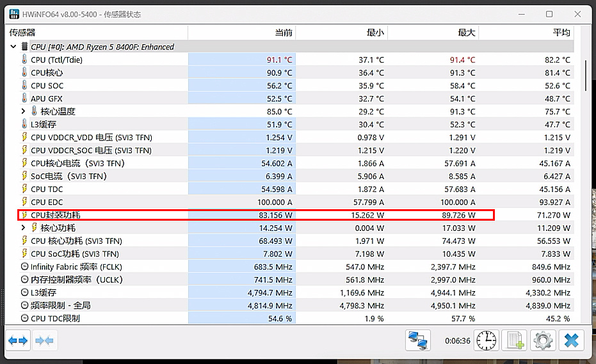Click the collapse layout arrows button

tap(44, 340)
